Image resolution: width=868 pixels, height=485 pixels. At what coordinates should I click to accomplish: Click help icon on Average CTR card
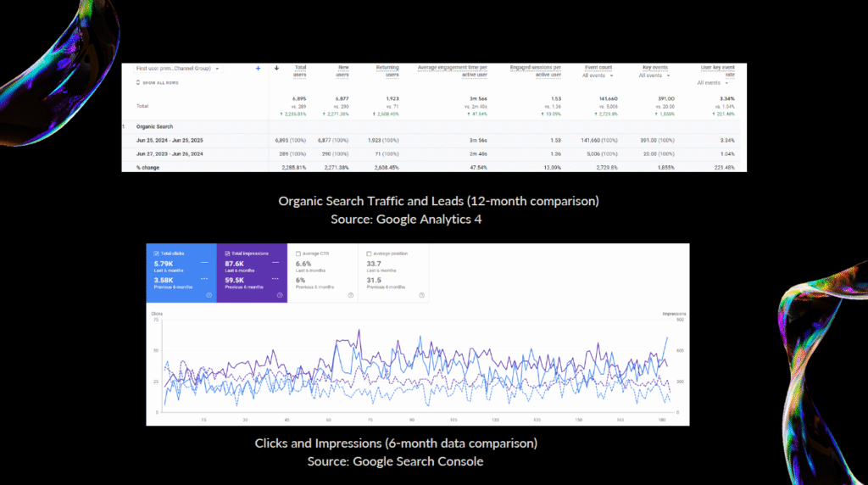click(350, 295)
